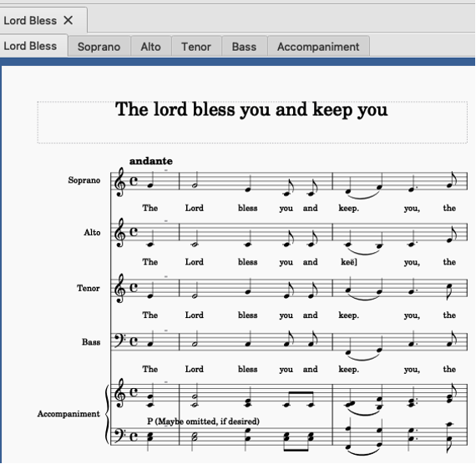
Task: Click the Soprano lyric 'Lord'
Action: pyautogui.click(x=195, y=208)
